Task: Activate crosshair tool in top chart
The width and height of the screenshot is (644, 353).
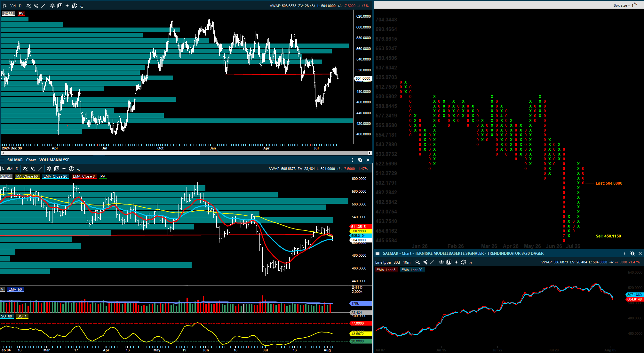Action: click(x=67, y=6)
